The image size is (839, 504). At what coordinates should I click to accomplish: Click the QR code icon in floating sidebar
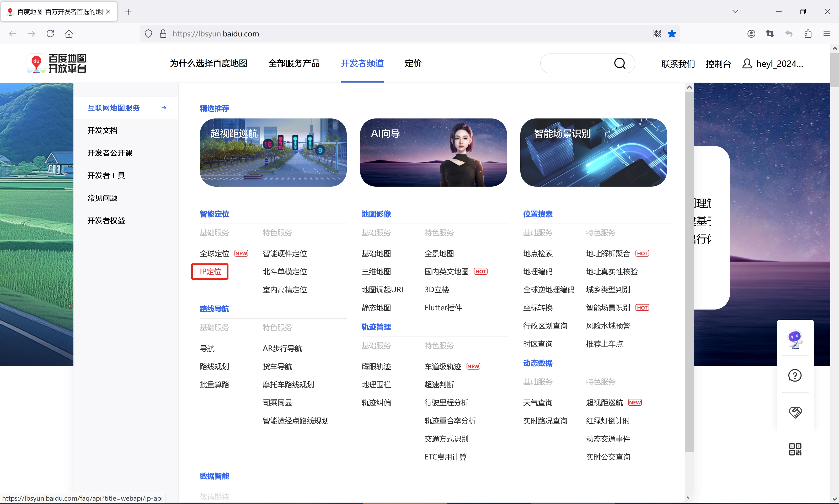[795, 449]
